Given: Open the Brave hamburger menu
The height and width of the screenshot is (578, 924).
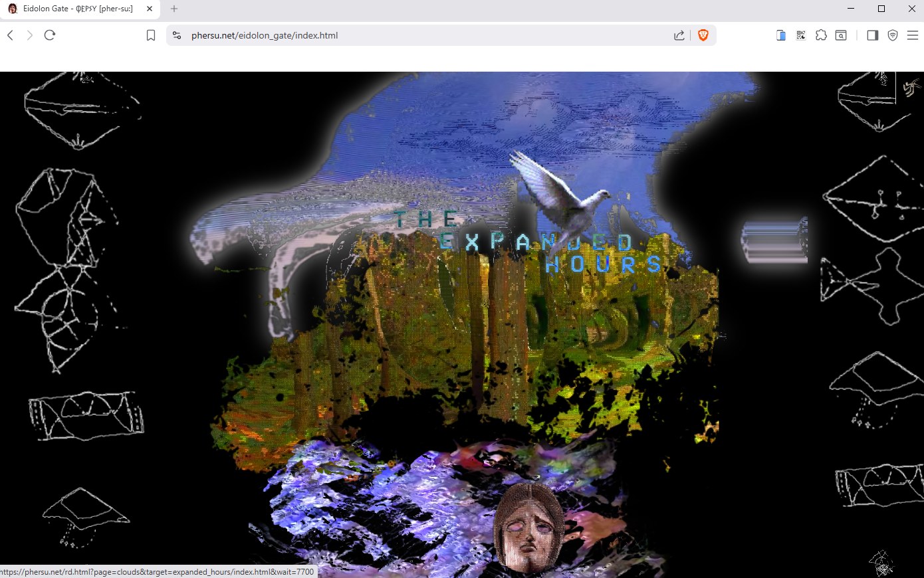Looking at the screenshot, I should (x=913, y=35).
